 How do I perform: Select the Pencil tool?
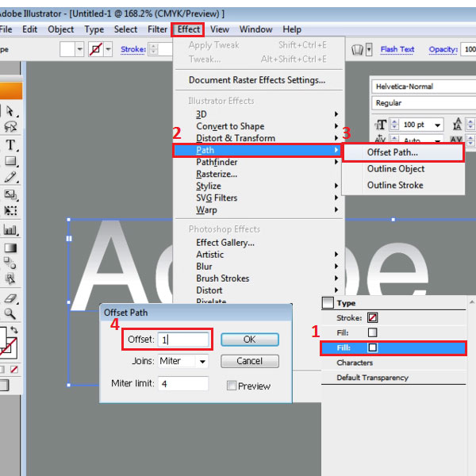pyautogui.click(x=10, y=177)
